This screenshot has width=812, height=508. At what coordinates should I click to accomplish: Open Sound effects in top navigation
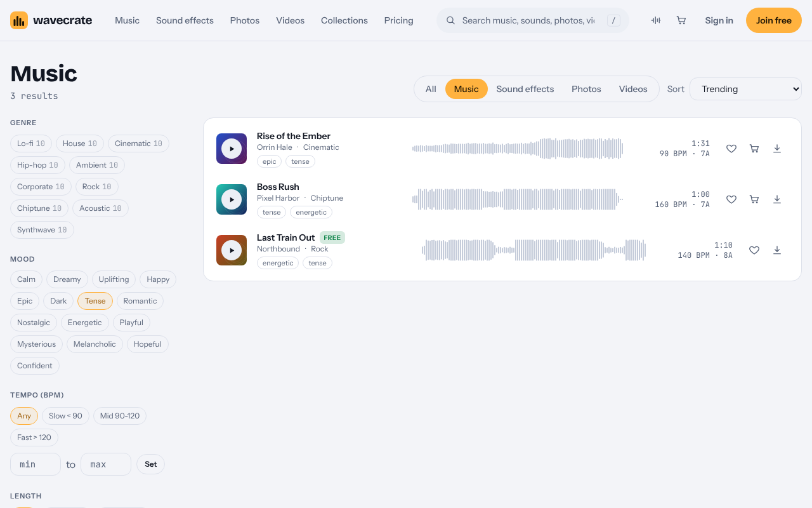pos(185,20)
